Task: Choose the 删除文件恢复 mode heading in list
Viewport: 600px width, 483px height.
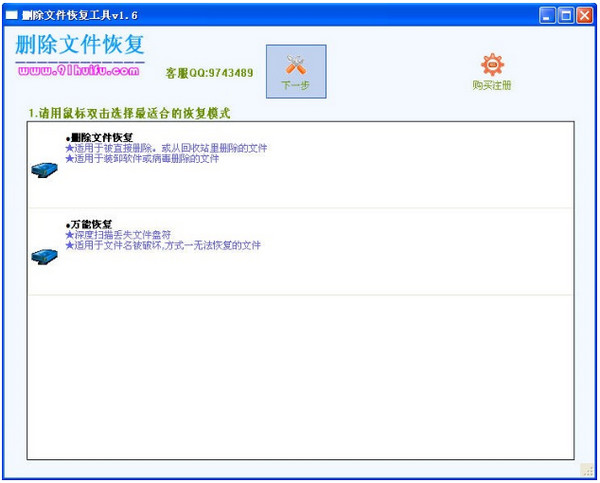Action: tap(100, 137)
